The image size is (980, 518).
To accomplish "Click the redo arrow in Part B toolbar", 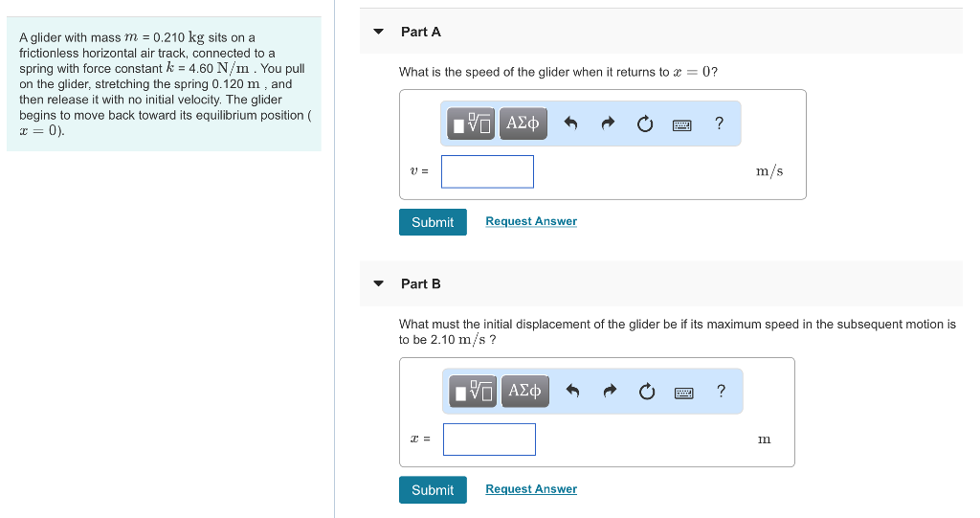I will coord(610,392).
